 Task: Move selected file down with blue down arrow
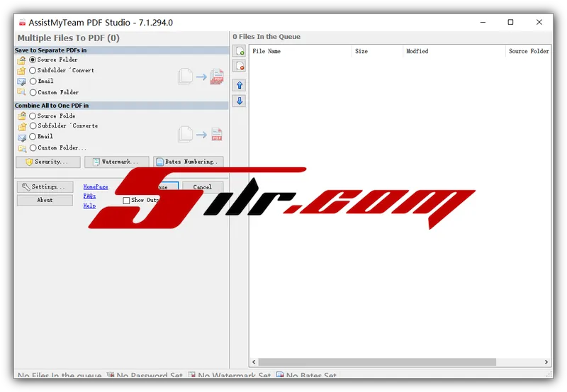[240, 101]
